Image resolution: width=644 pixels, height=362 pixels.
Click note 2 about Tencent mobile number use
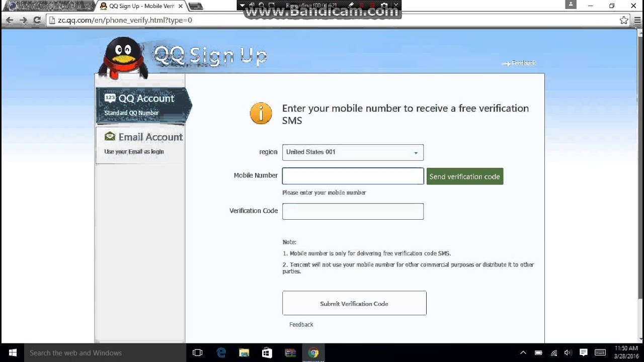coord(408,268)
